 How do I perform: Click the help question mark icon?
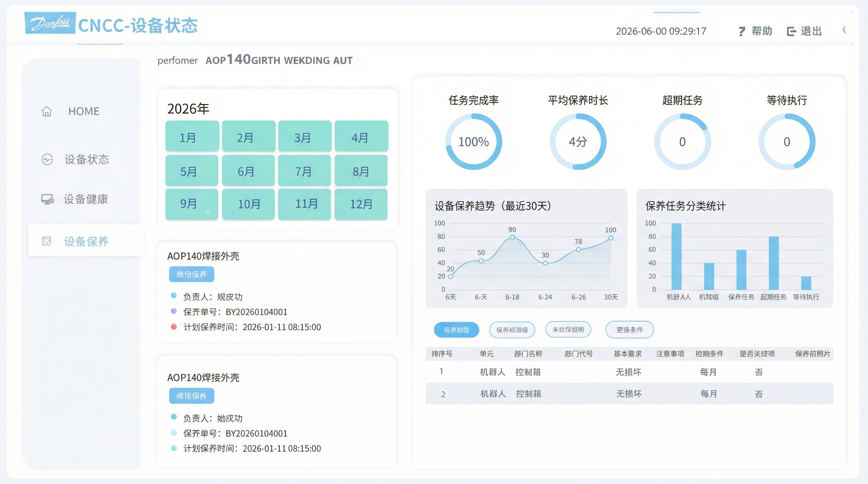(742, 31)
